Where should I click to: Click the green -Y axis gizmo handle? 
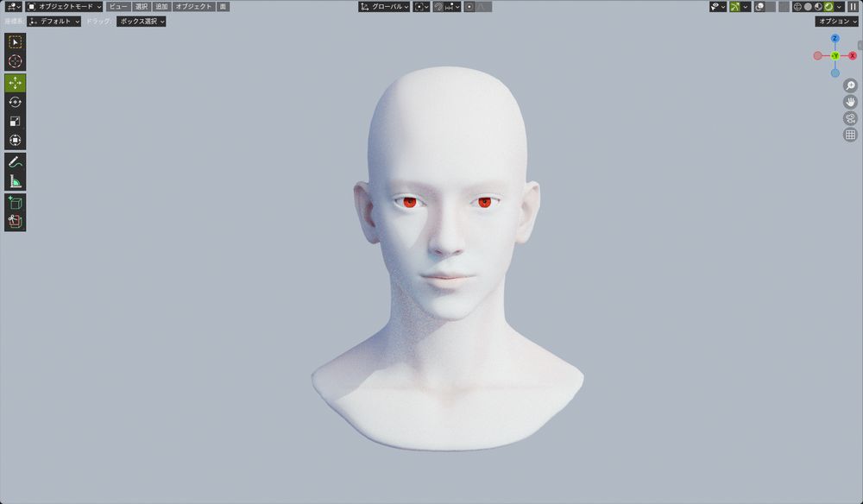pos(835,55)
